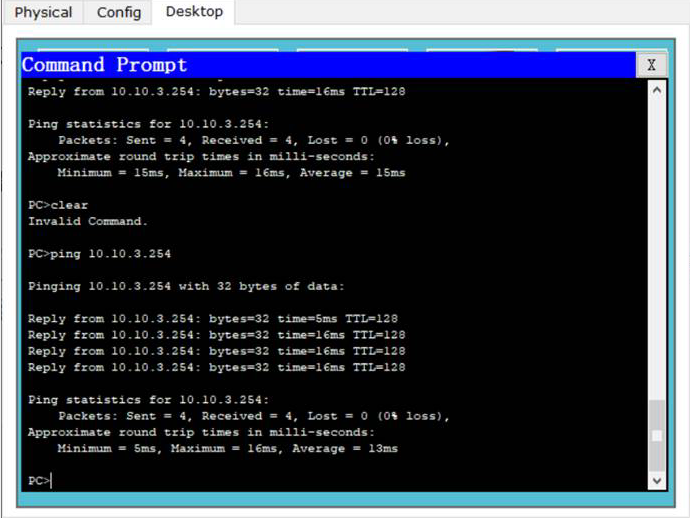Screen dimensions: 690x518
Task: Click the 'PC>ping 10.10.3.254' command line
Action: [x=99, y=253]
